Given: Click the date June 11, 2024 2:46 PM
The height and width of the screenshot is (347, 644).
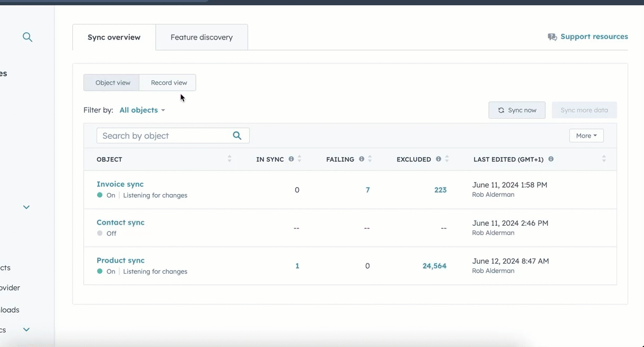Looking at the screenshot, I should (510, 223).
